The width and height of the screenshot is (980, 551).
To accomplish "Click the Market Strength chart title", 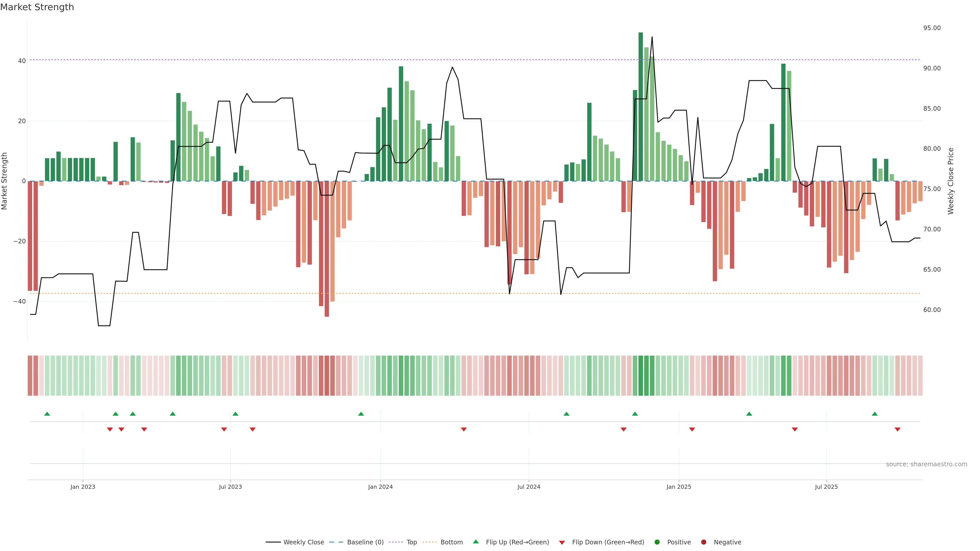I will (37, 7).
